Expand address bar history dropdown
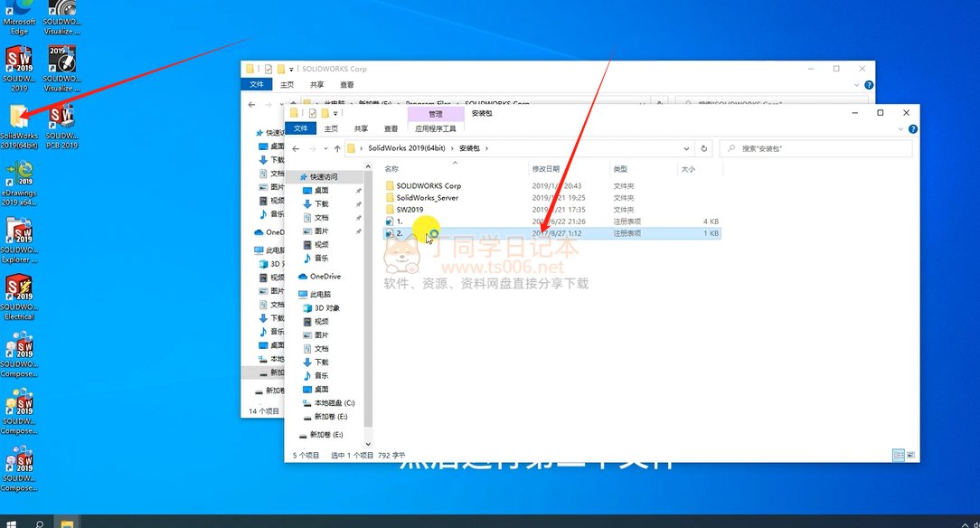 point(686,148)
